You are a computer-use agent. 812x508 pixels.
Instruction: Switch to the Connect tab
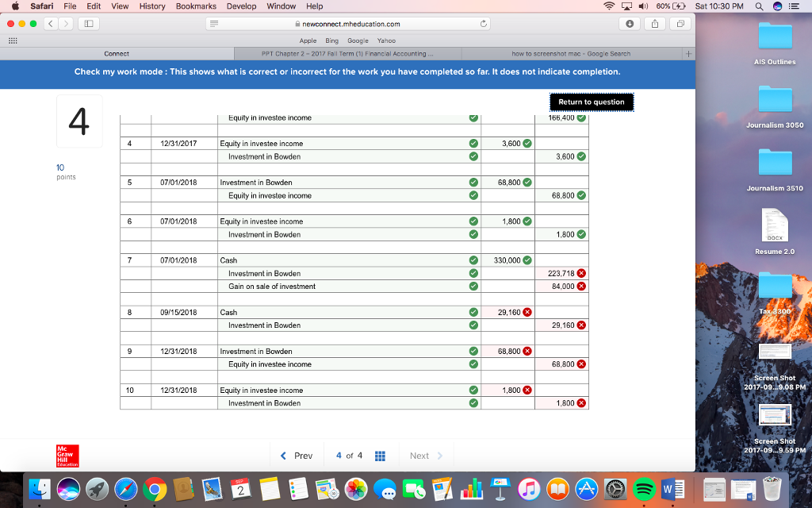tap(117, 54)
